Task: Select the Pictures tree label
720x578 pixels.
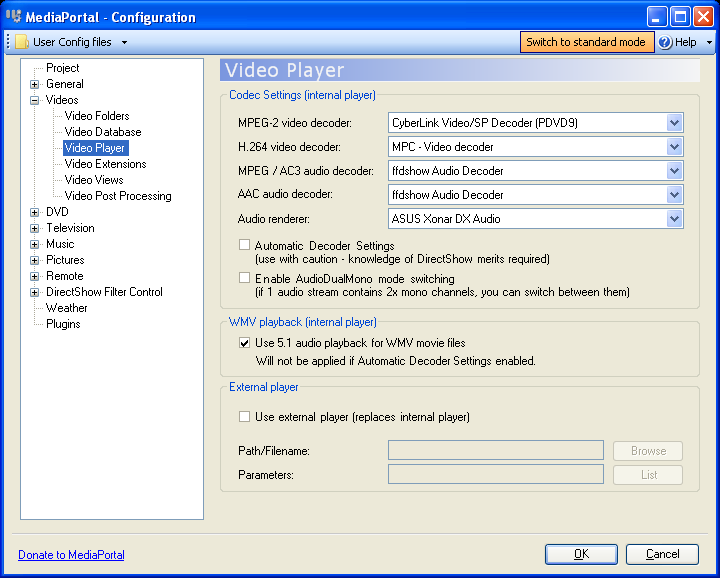Action: [x=65, y=260]
